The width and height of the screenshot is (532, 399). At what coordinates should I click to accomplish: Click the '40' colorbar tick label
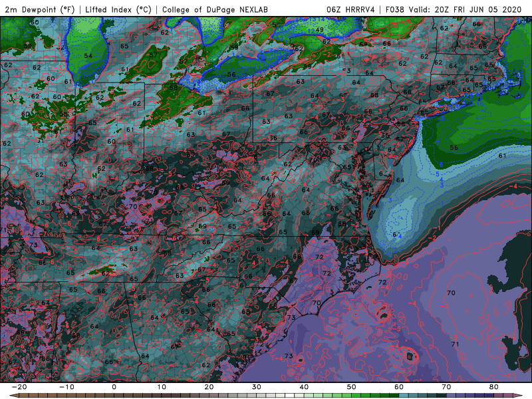click(304, 387)
